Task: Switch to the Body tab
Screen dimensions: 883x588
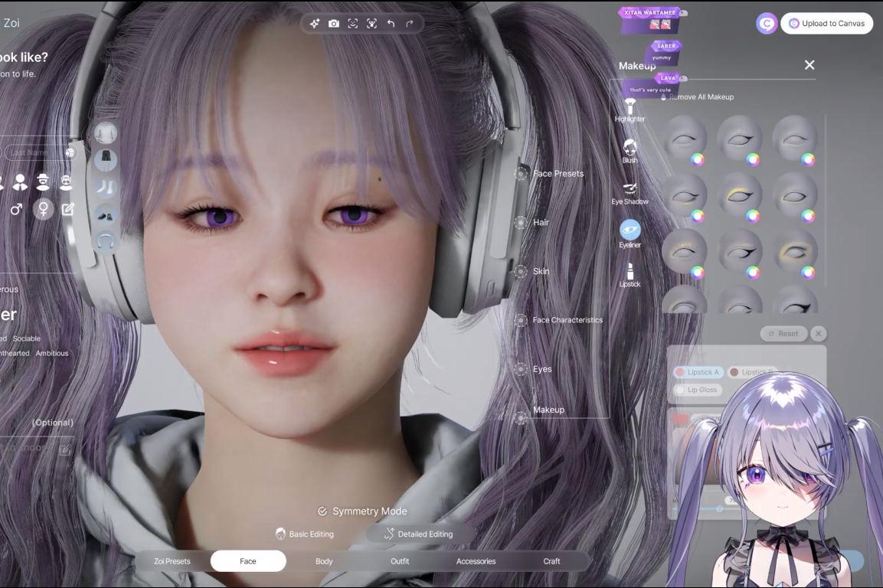Action: (324, 561)
